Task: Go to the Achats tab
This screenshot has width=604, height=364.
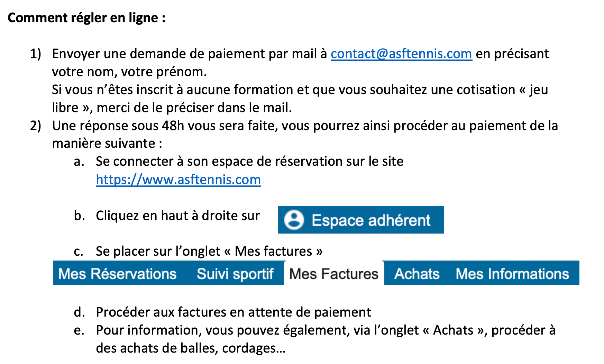Action: [x=417, y=273]
